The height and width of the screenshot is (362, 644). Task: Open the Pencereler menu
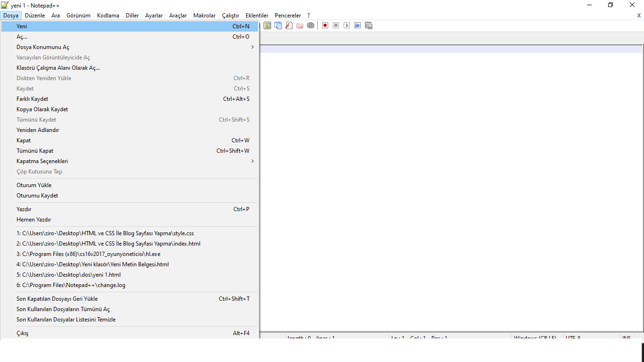pos(288,16)
